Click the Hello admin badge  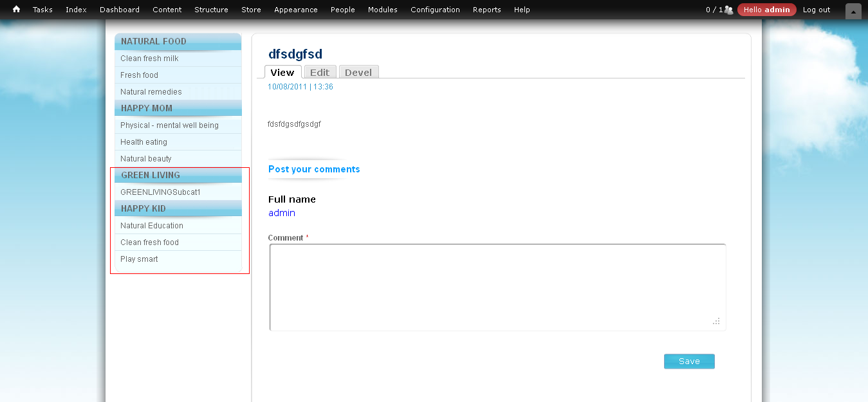(x=766, y=10)
